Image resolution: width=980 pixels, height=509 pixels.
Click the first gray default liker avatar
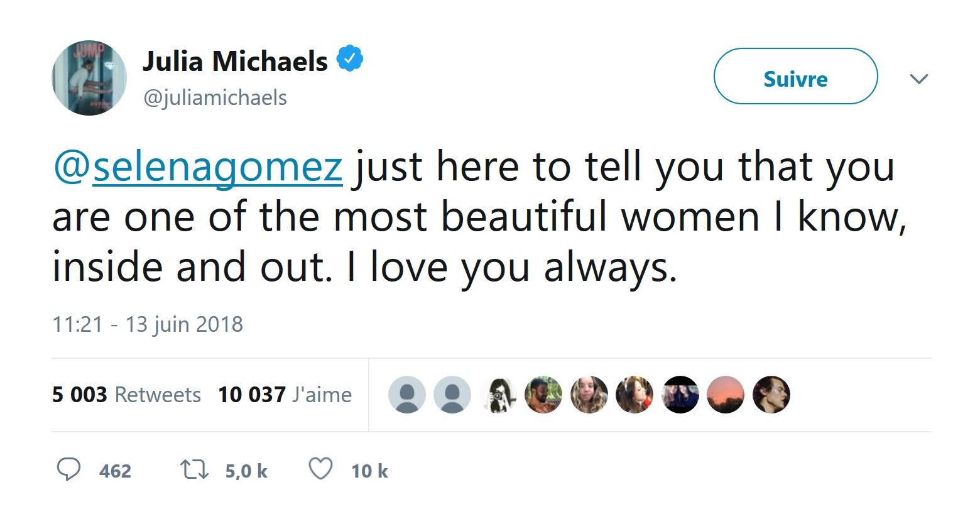(x=407, y=395)
